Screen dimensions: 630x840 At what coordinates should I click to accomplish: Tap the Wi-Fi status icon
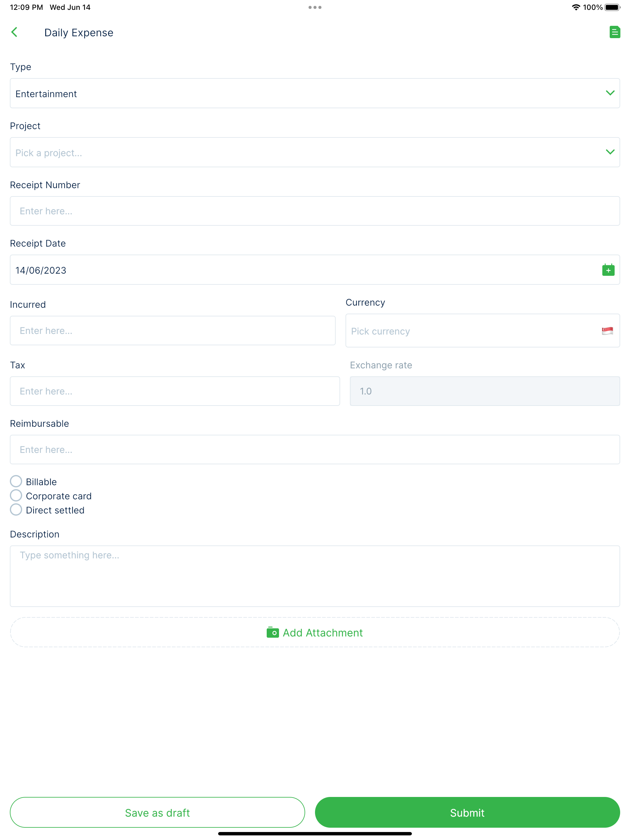576,7
